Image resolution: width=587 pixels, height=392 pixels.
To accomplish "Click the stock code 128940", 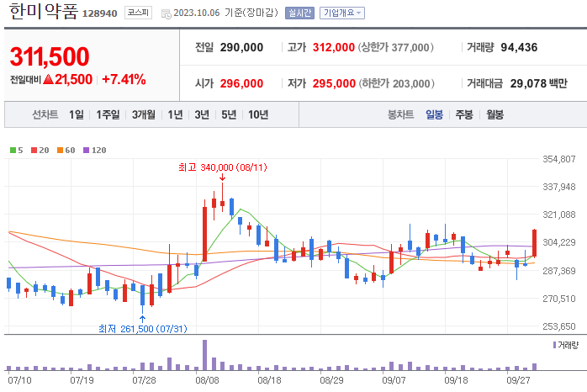I will 99,13.
